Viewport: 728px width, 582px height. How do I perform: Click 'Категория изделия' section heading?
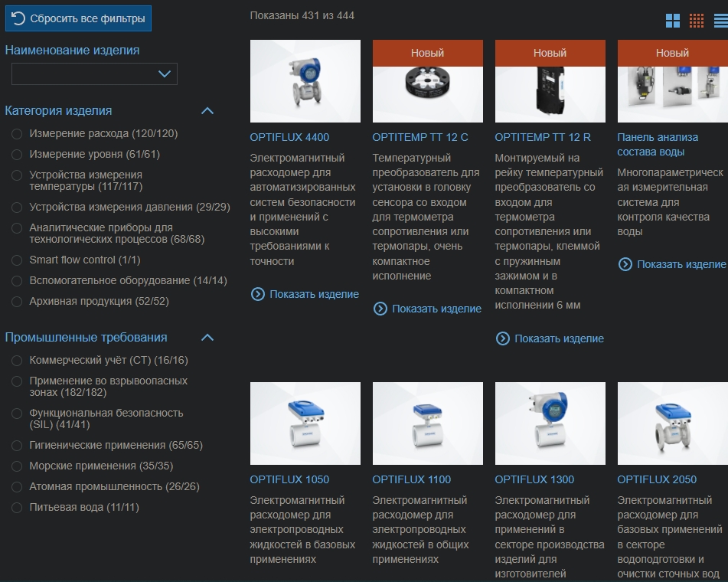58,110
